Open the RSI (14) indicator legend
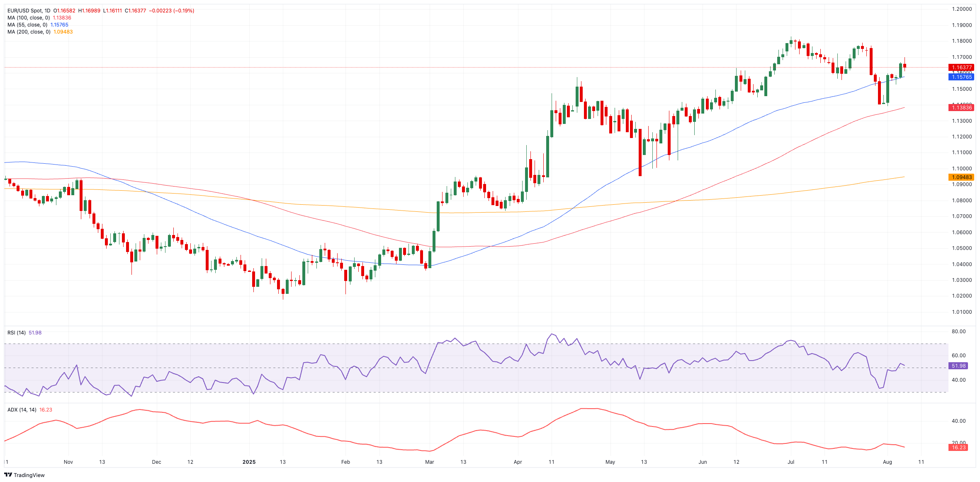The height and width of the screenshot is (482, 980). 17,333
